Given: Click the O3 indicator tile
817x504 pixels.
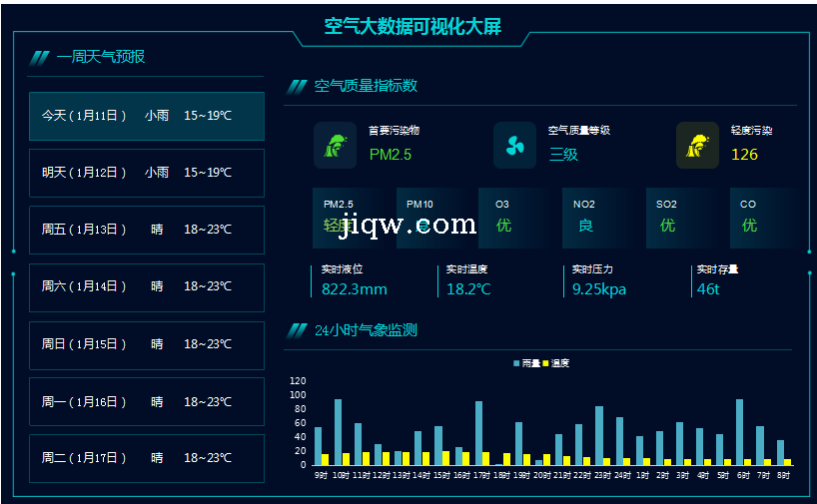Looking at the screenshot, I should click(x=518, y=217).
